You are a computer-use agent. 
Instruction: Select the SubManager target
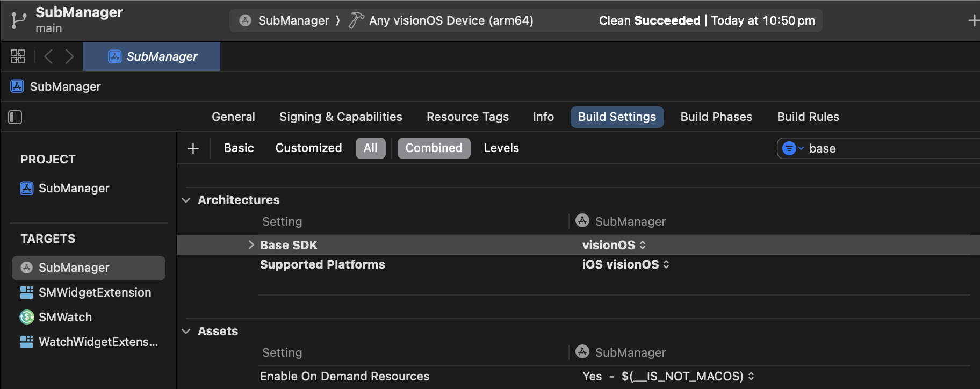click(89, 268)
